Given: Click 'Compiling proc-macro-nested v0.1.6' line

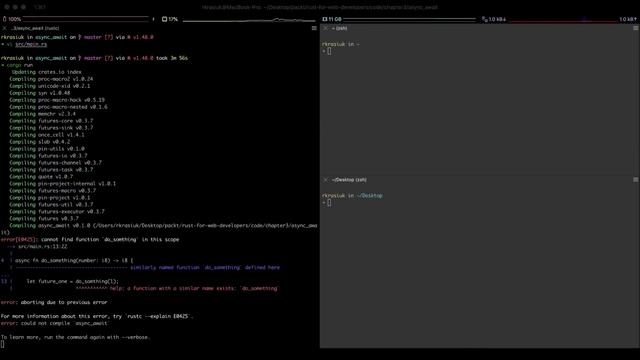Looking at the screenshot, I should [x=58, y=107].
